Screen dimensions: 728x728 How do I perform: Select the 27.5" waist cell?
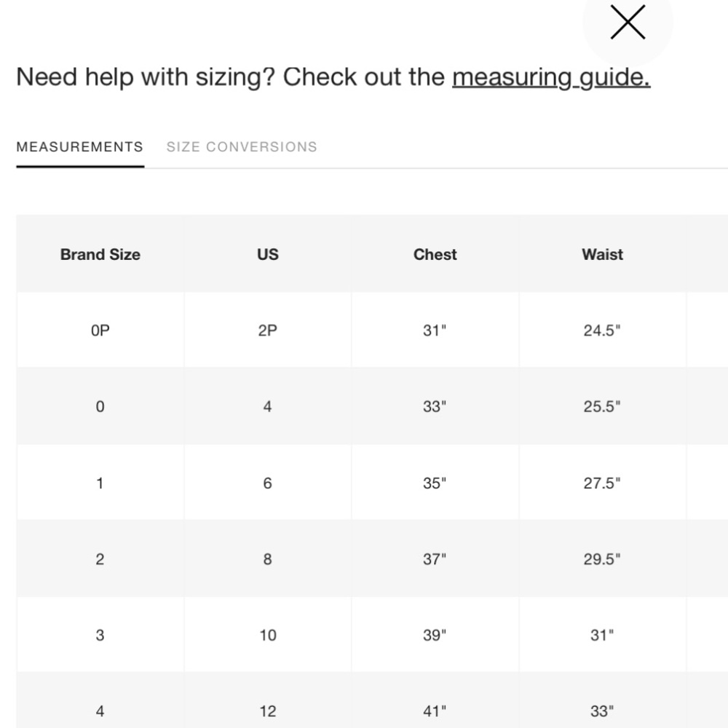pos(602,483)
